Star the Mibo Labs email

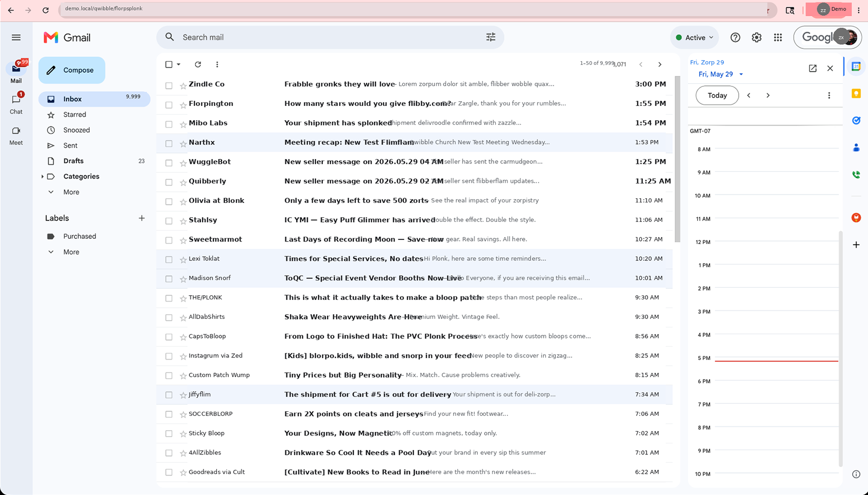click(x=183, y=124)
